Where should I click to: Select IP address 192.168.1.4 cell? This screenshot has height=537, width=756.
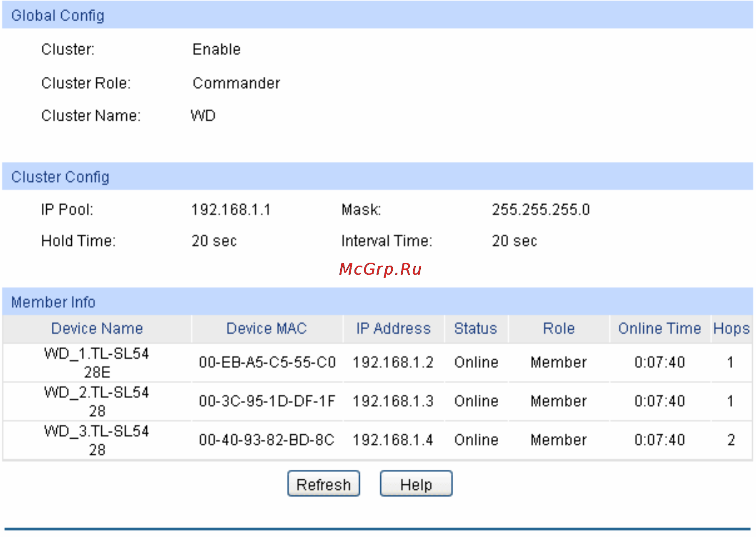[393, 440]
